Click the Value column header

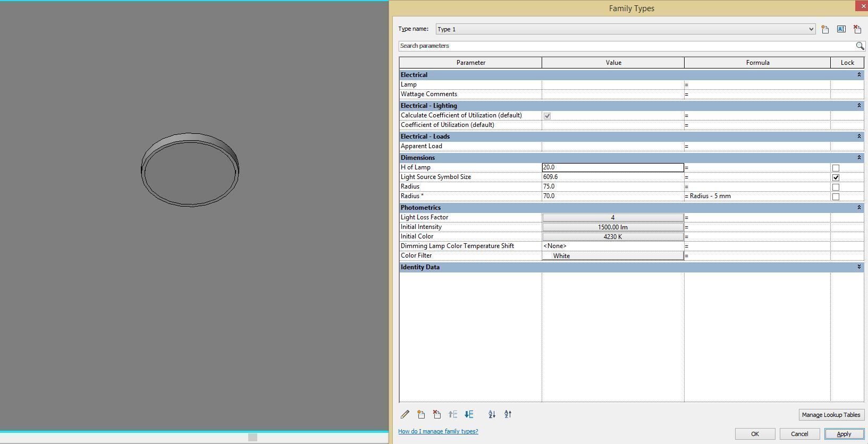pos(613,63)
